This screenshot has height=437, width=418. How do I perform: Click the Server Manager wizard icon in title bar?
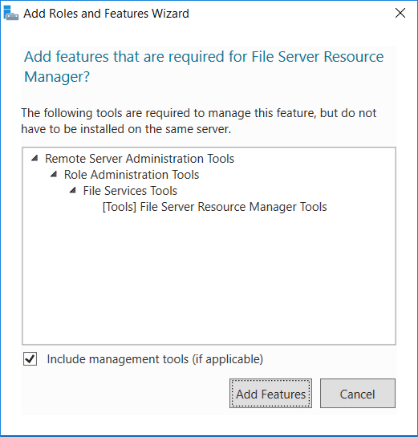11,13
